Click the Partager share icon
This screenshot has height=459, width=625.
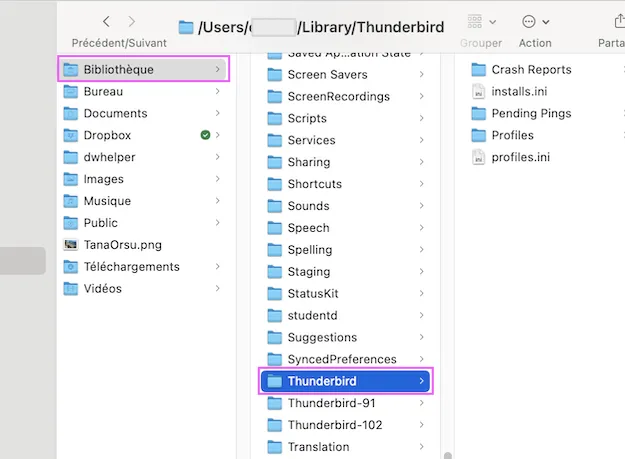coord(619,22)
